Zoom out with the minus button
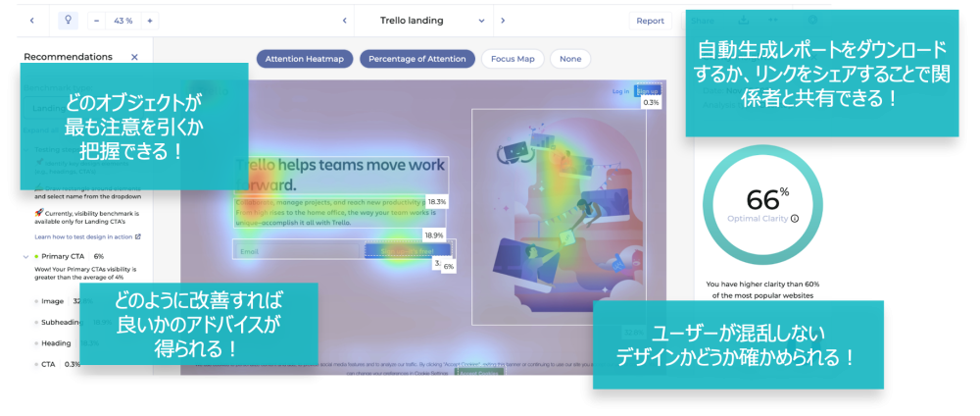The width and height of the screenshot is (980, 416). coord(98,21)
